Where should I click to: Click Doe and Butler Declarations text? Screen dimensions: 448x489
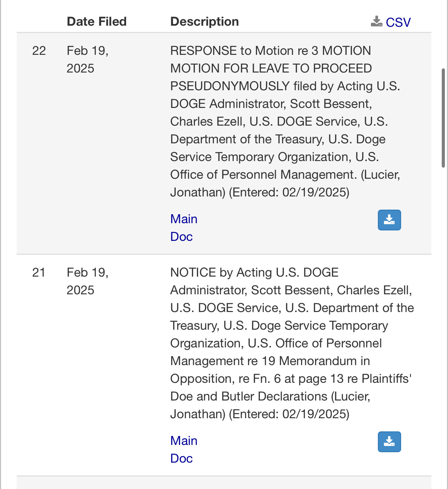249,396
